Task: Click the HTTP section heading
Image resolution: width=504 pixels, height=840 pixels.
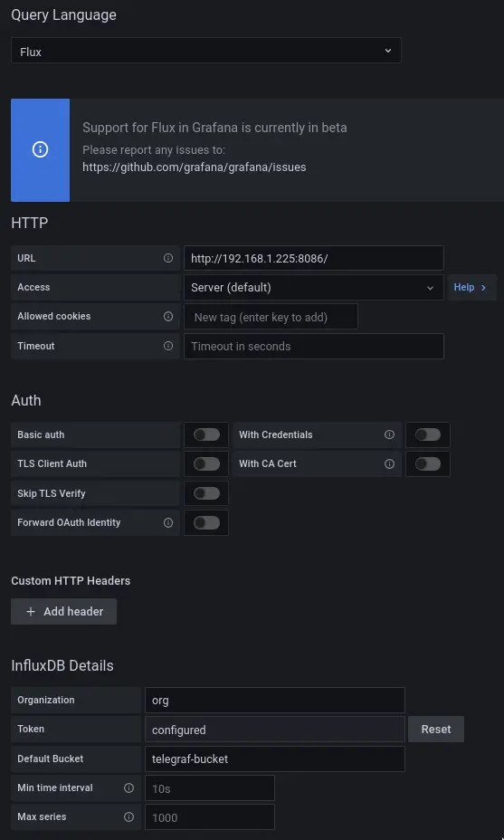Action: point(30,223)
